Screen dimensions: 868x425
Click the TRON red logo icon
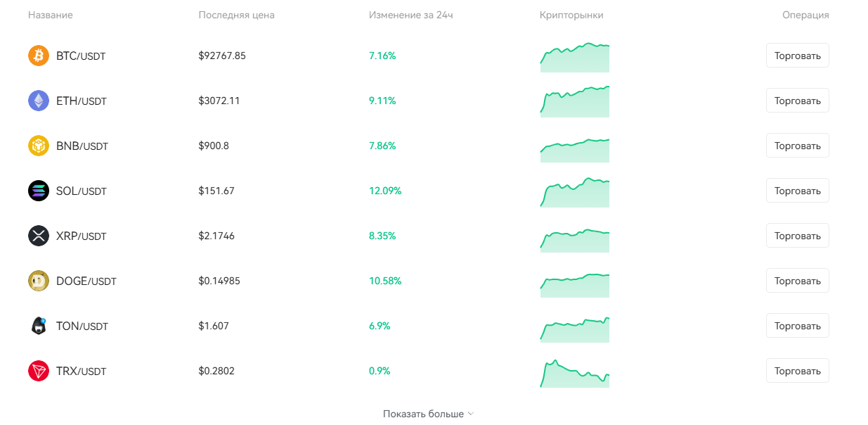39,371
